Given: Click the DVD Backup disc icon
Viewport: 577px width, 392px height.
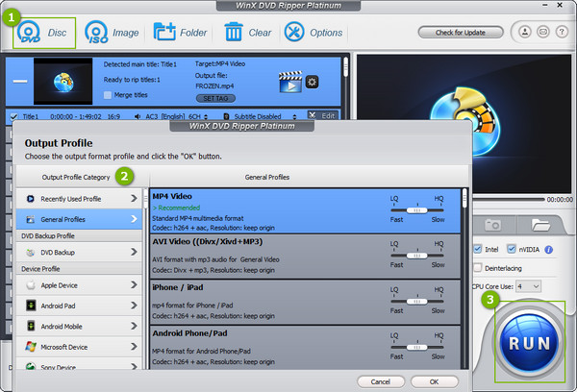Looking at the screenshot, I should point(31,253).
